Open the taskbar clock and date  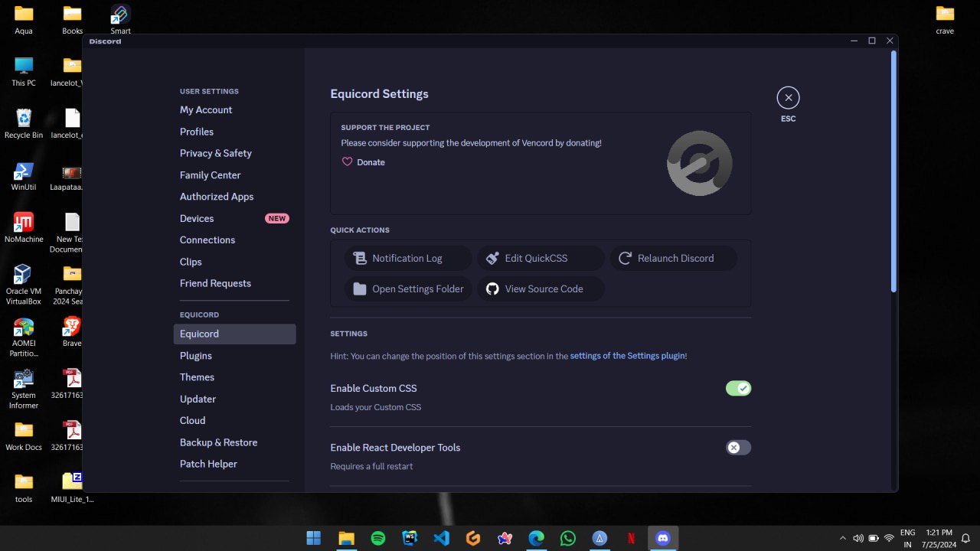tap(939, 538)
